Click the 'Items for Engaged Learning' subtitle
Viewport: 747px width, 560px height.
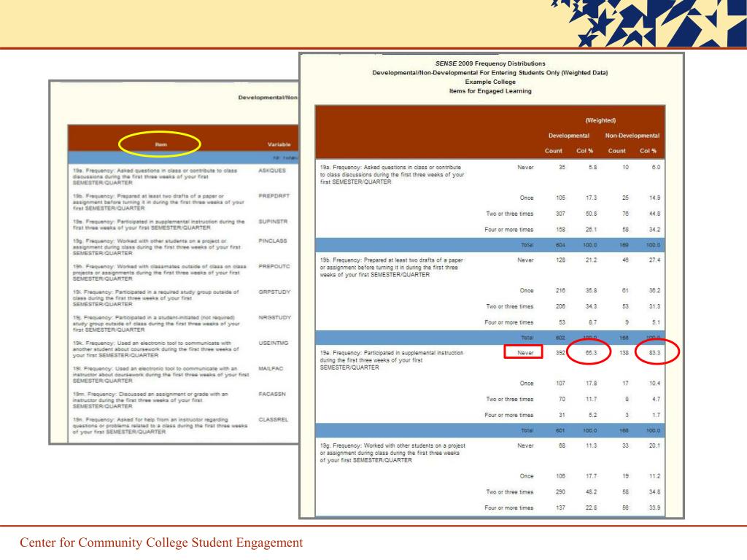pyautogui.click(x=490, y=91)
